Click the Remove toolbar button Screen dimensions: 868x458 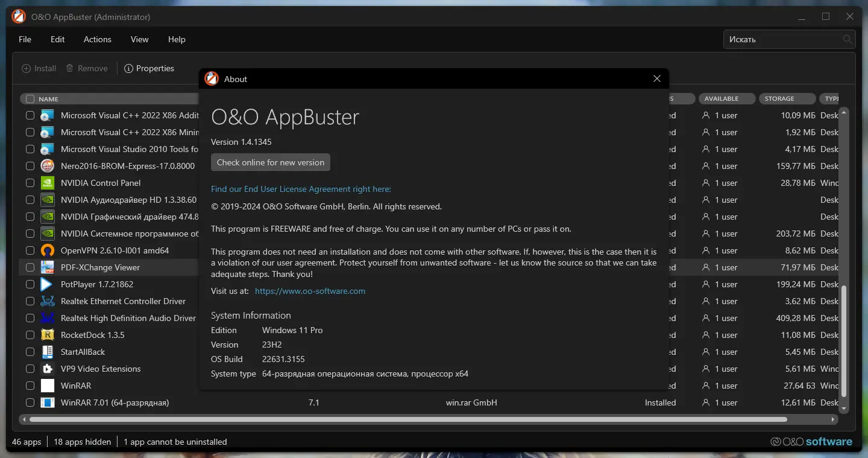tap(87, 69)
